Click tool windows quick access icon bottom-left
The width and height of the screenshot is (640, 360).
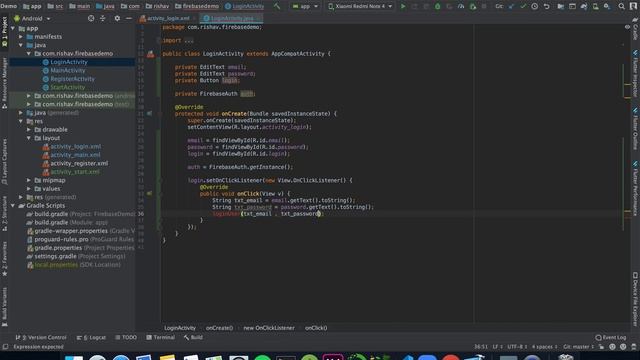tap(5, 347)
